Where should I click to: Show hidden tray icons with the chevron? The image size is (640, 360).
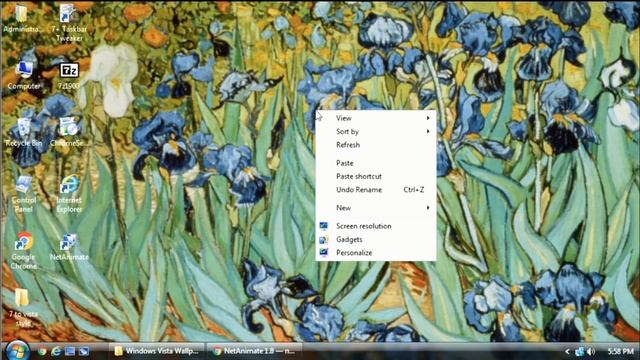click(x=567, y=351)
